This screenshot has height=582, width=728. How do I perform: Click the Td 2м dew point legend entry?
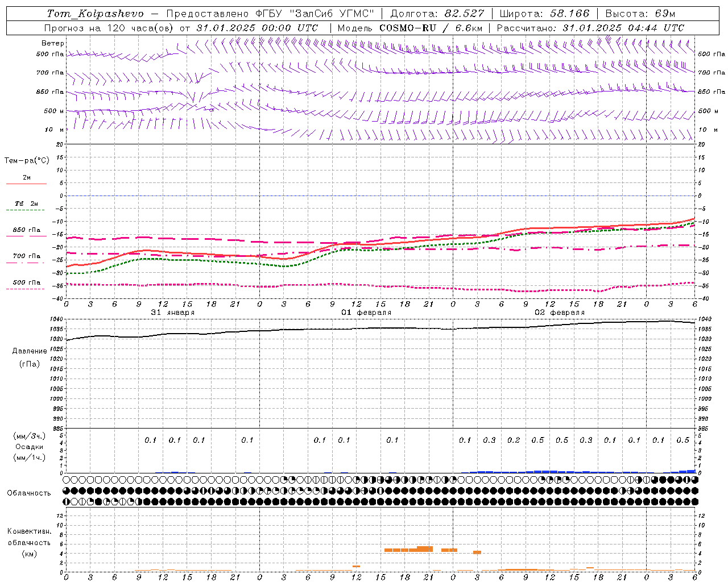coord(27,203)
